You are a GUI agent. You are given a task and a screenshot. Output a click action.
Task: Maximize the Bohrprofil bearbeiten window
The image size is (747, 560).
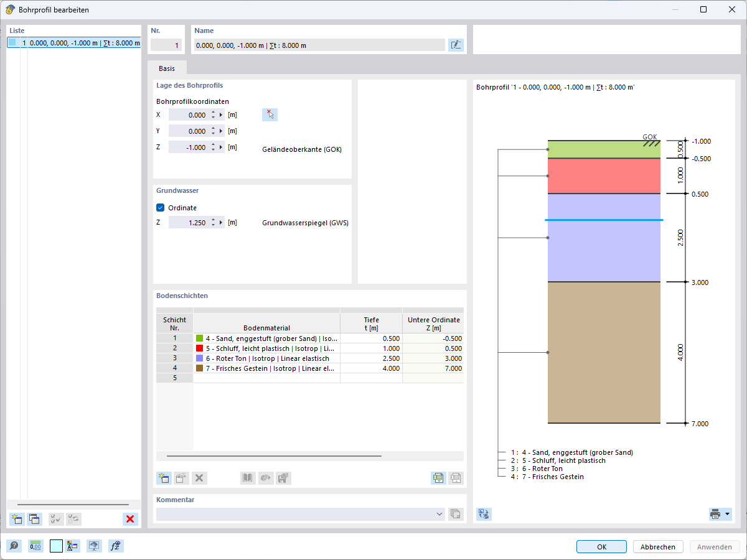pyautogui.click(x=703, y=9)
